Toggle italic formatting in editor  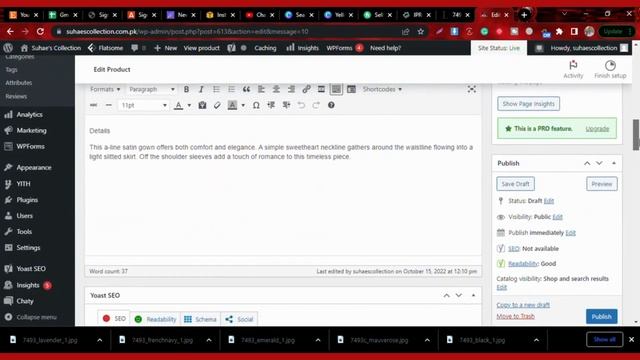click(201, 89)
